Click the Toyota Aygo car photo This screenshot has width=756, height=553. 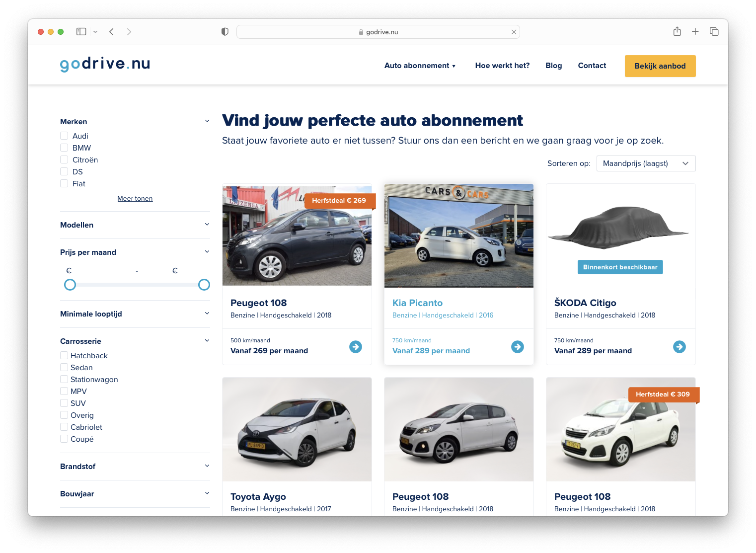tap(297, 429)
